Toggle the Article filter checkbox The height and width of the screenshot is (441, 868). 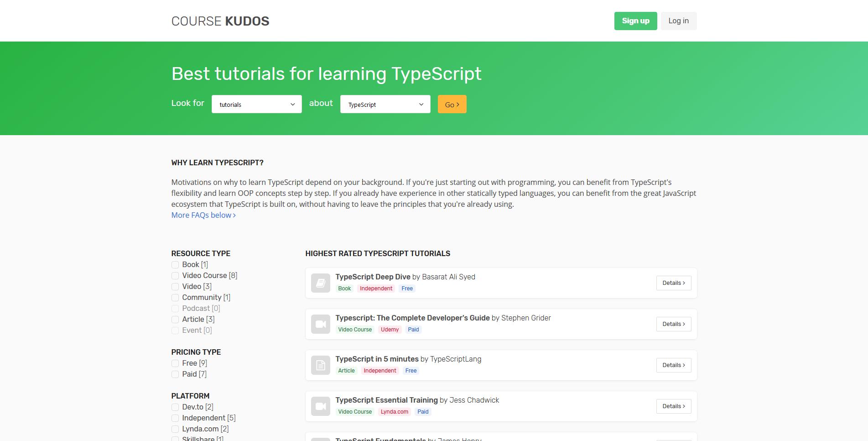[x=175, y=320]
